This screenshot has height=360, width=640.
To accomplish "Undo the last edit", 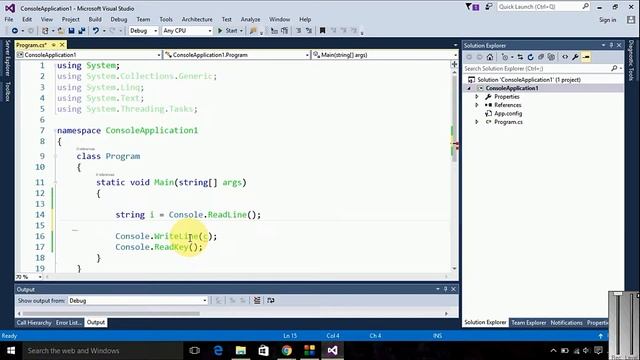I will click(x=96, y=31).
